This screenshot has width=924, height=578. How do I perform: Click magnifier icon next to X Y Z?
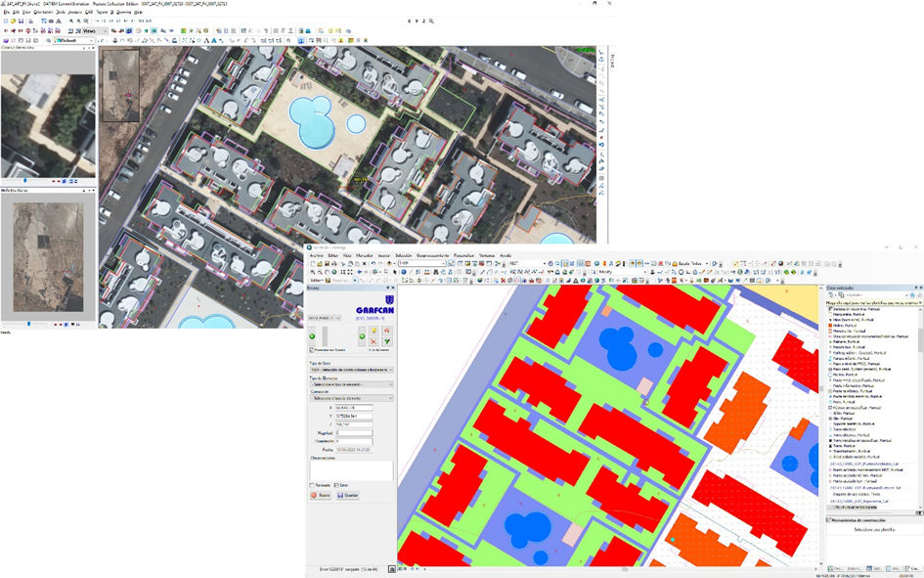point(431,21)
